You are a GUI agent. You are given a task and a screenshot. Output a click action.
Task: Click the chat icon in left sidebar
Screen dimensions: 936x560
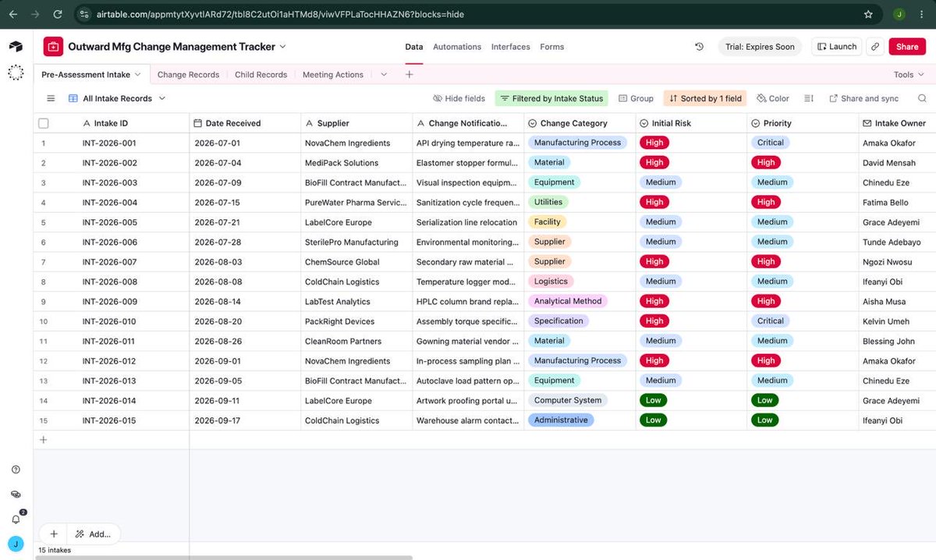pos(16,494)
